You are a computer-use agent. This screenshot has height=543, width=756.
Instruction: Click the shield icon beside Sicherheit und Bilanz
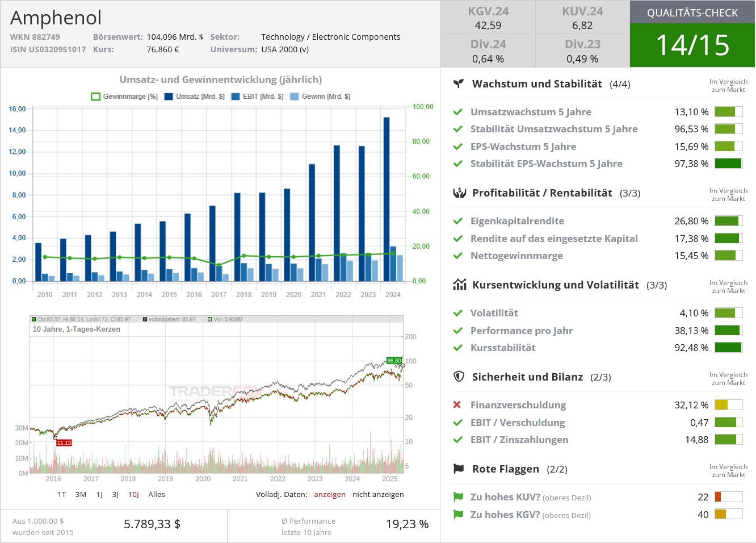coord(459,377)
